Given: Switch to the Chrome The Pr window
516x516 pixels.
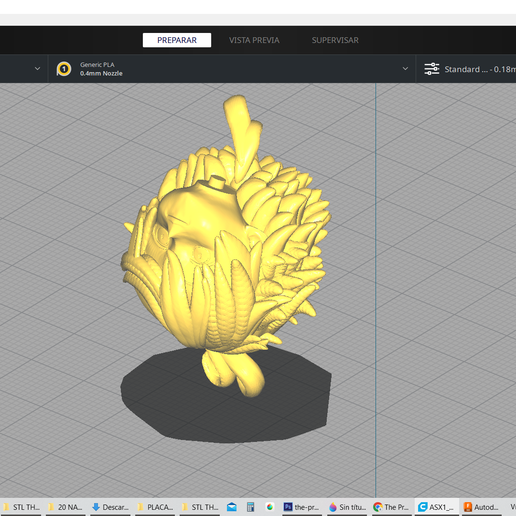Looking at the screenshot, I should pyautogui.click(x=392, y=507).
